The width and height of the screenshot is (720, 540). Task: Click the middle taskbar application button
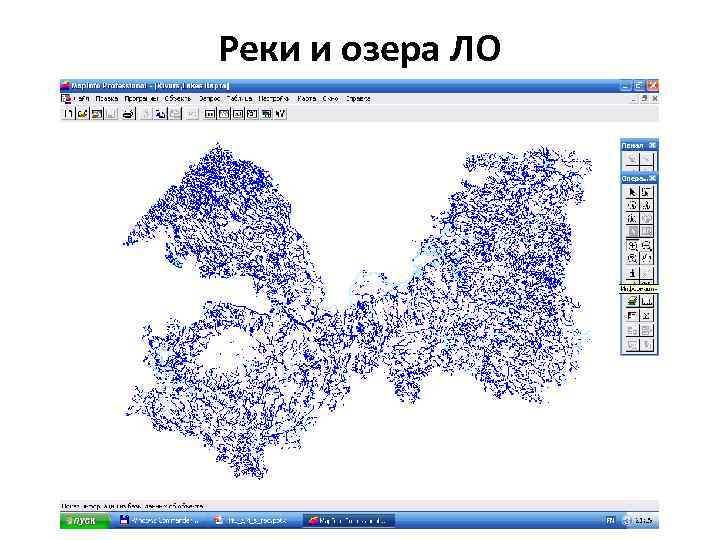point(251,521)
